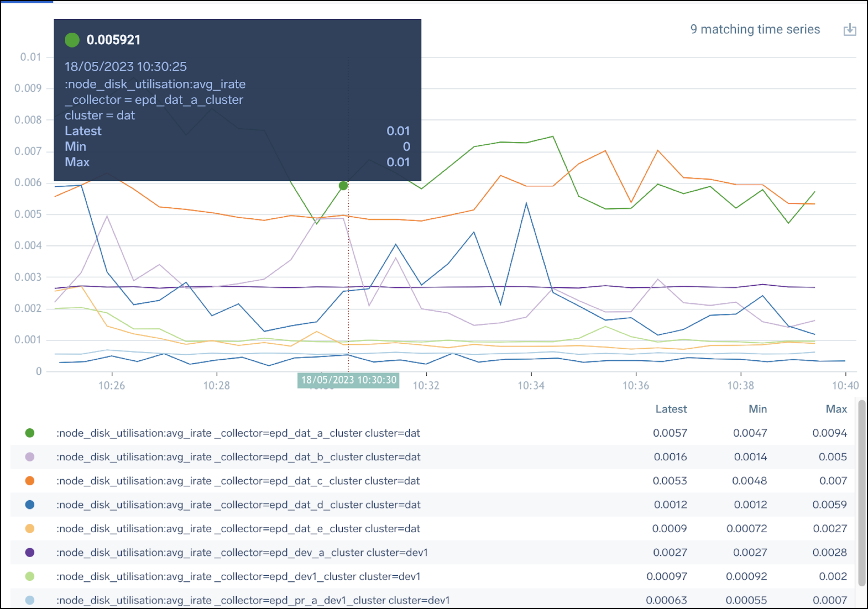The width and height of the screenshot is (868, 609).
Task: Select epd_dat_a_cluster series row label
Action: (238, 433)
